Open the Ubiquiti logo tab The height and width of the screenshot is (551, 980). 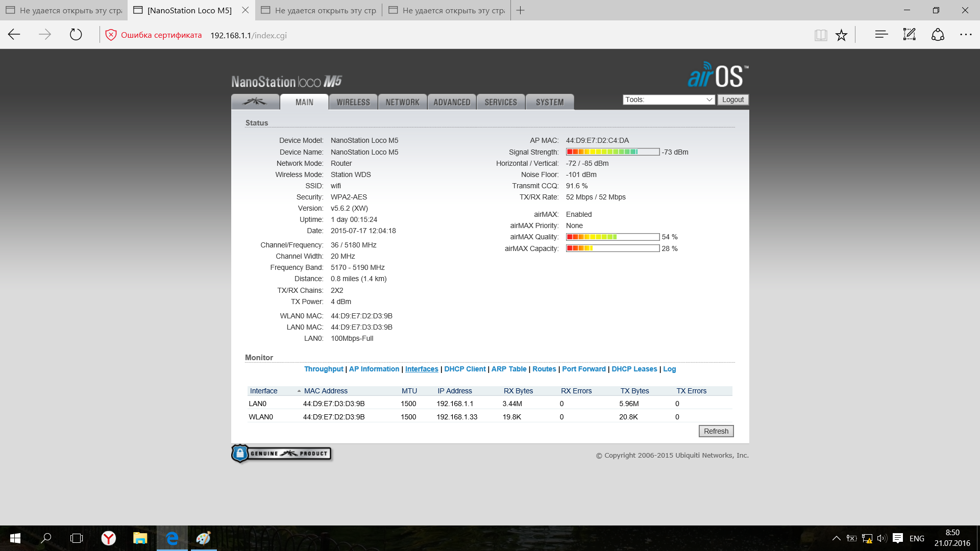[x=255, y=102]
